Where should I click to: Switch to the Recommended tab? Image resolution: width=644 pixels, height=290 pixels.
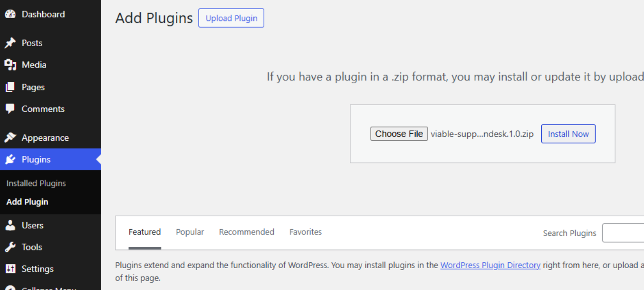tap(246, 232)
